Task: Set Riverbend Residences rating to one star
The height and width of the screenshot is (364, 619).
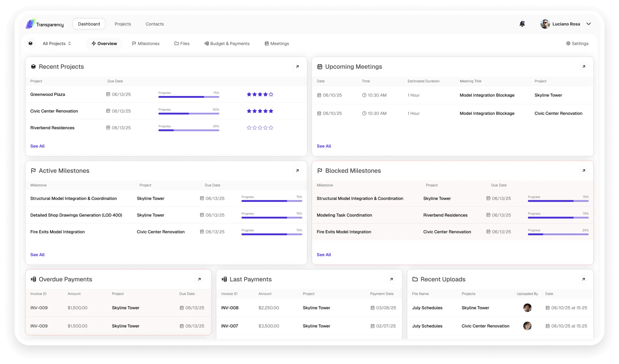Action: [x=249, y=128]
